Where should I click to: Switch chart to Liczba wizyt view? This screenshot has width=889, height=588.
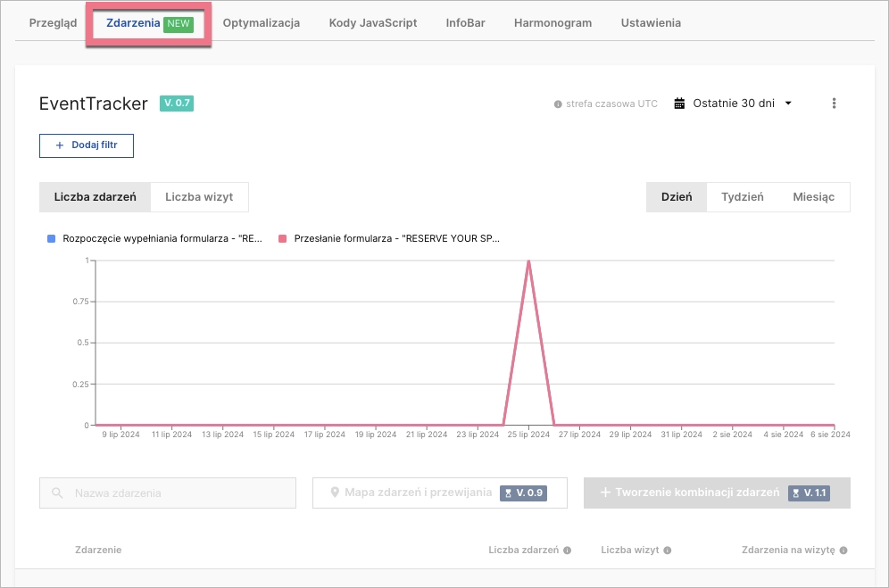tap(199, 196)
